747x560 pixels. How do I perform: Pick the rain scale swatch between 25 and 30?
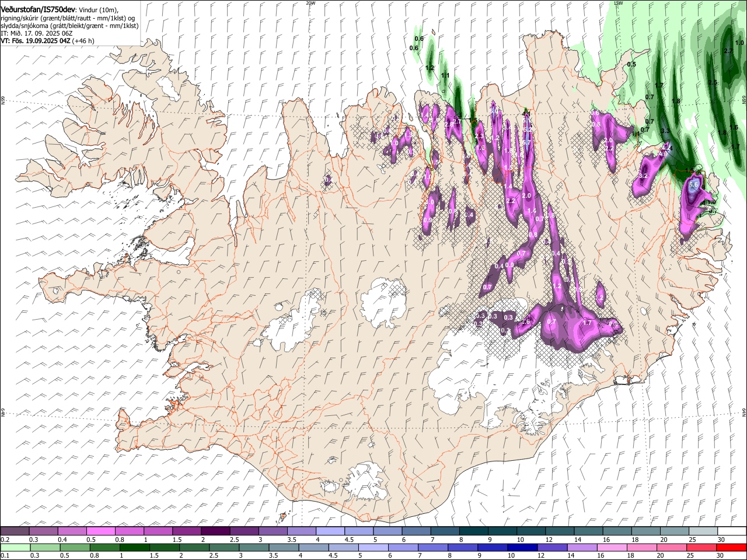702,547
